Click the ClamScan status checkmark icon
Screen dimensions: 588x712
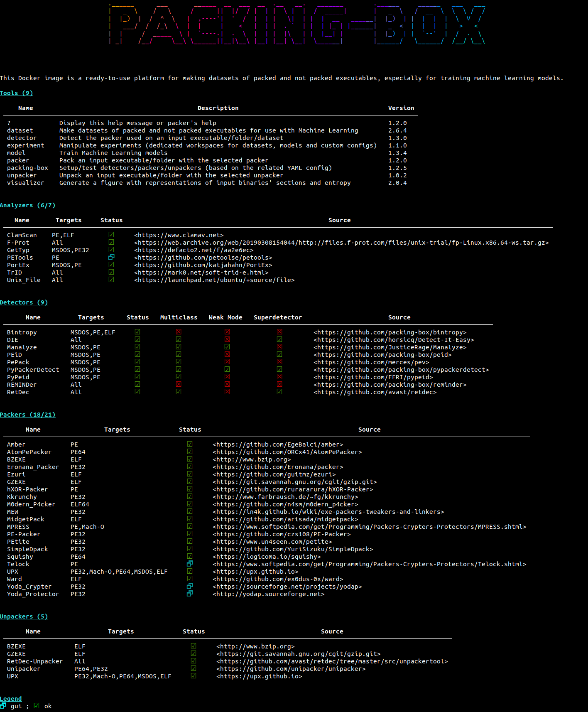click(111, 235)
